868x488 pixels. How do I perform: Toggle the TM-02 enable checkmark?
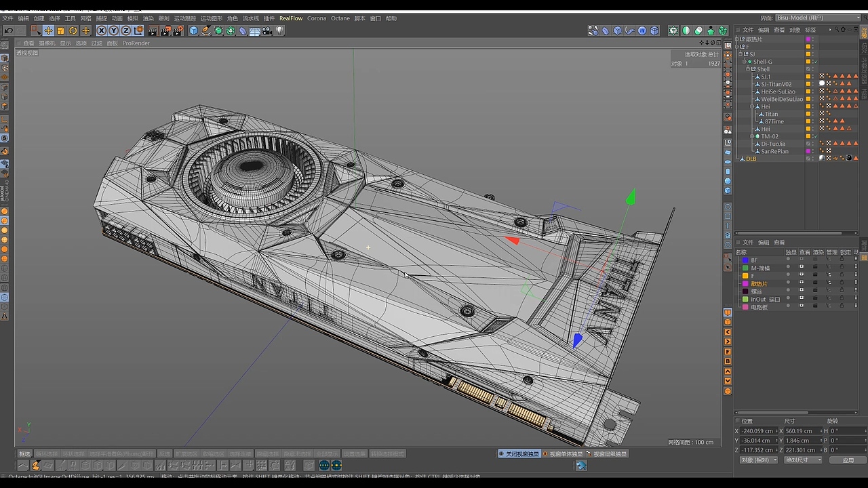[815, 136]
